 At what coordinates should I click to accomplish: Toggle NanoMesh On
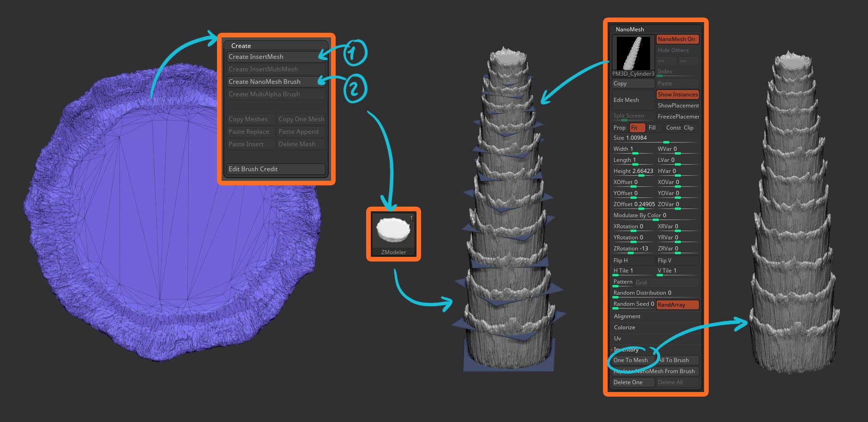click(x=677, y=39)
